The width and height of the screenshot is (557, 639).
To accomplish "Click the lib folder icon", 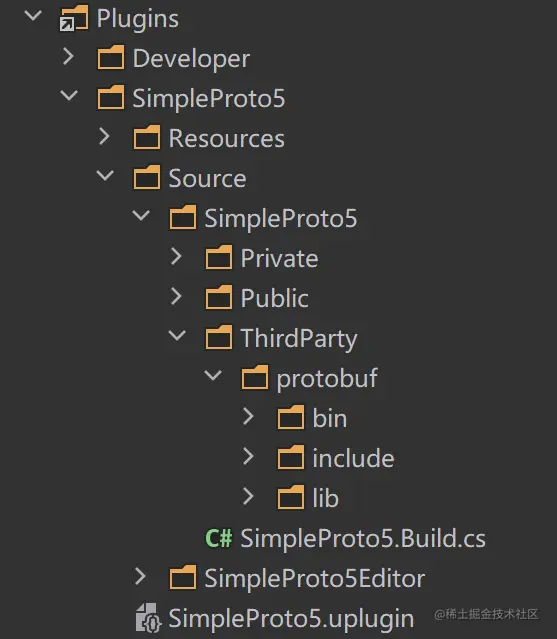I will click(x=291, y=497).
